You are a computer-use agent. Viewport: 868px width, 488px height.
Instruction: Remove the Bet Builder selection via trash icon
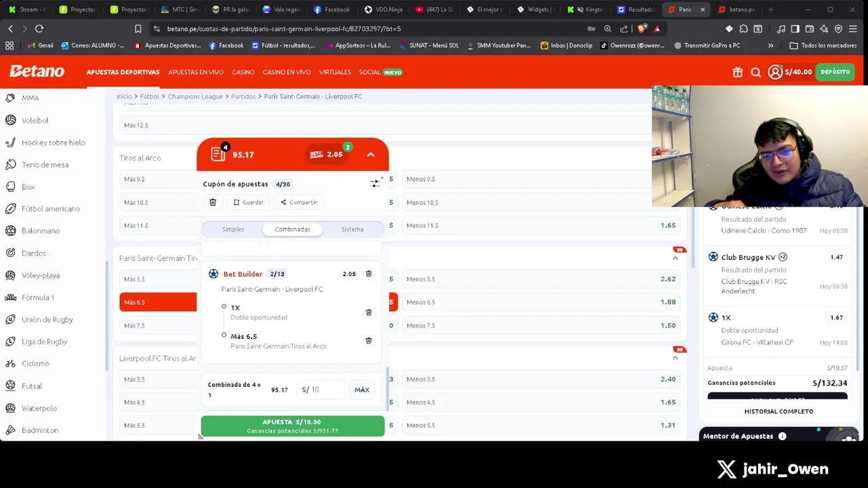pyautogui.click(x=368, y=274)
